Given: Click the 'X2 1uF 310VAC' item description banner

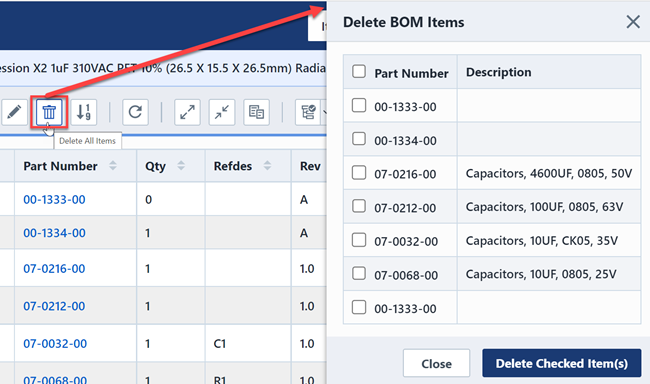Looking at the screenshot, I should (x=163, y=68).
